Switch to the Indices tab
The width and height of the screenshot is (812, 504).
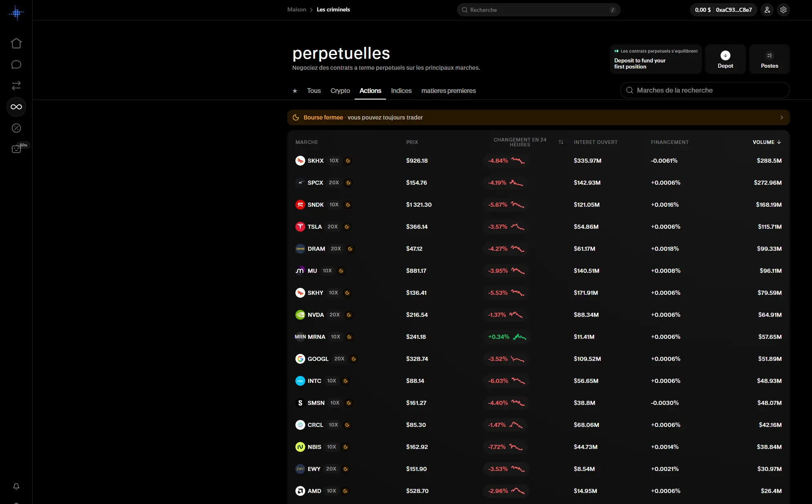point(401,91)
